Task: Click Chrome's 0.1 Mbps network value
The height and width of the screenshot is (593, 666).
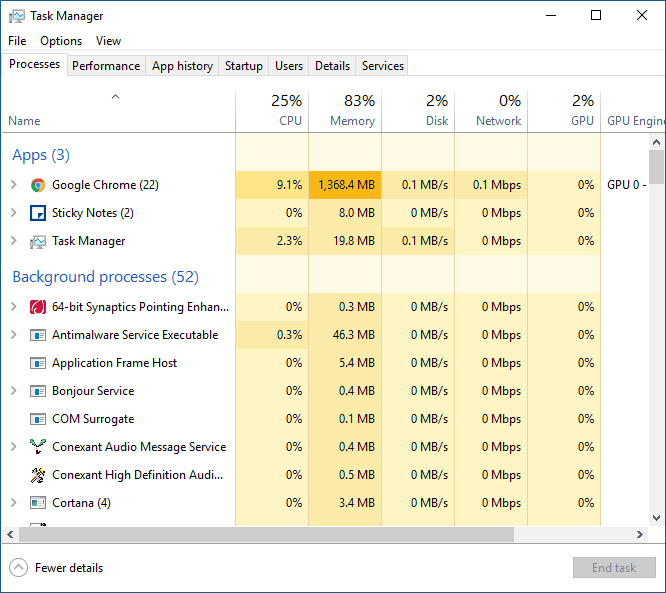Action: click(x=497, y=185)
